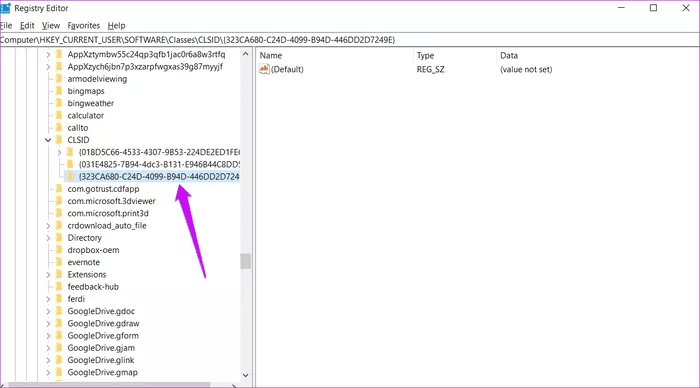Expand the Directory key
Screen dimensions: 700x388
(x=48, y=238)
